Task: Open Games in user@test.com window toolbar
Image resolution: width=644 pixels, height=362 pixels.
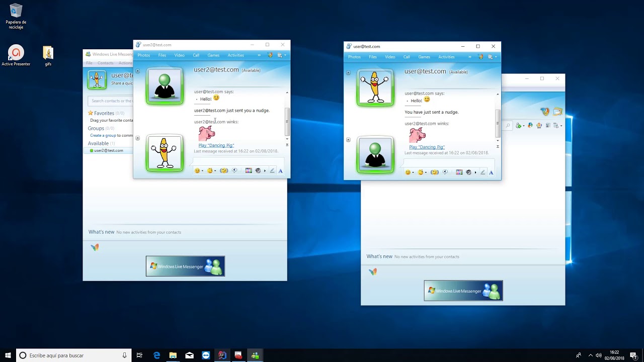Action: tap(424, 57)
